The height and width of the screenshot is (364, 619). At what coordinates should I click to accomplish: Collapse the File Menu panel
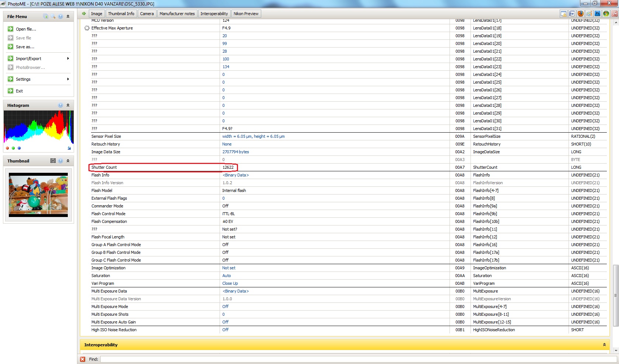tap(68, 17)
